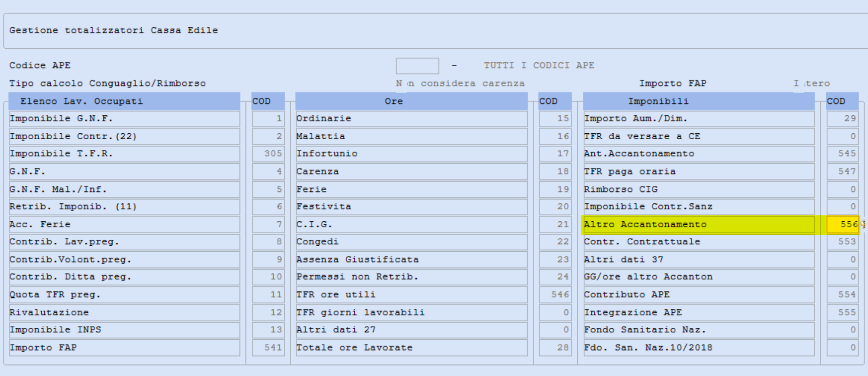Click the Contr. Contrattuale code field 553
Viewport: 868px width, 376px height.
pos(843,242)
